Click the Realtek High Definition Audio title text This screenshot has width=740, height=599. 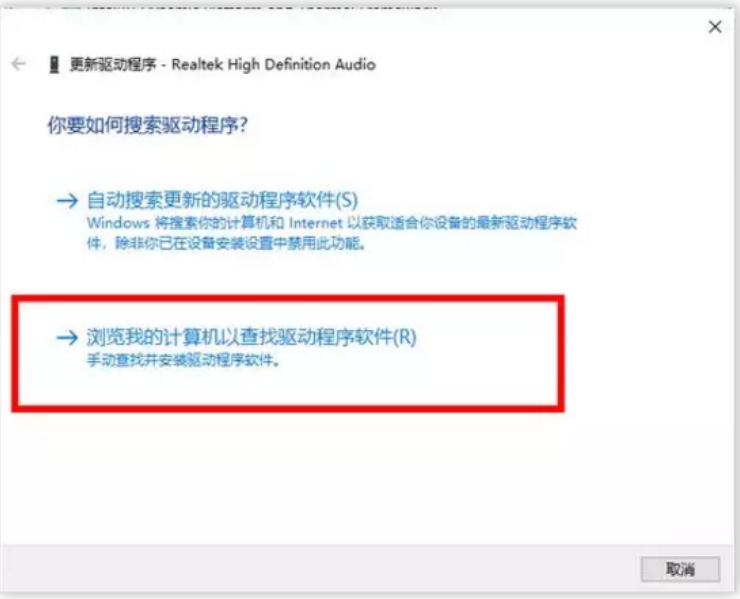(x=273, y=64)
